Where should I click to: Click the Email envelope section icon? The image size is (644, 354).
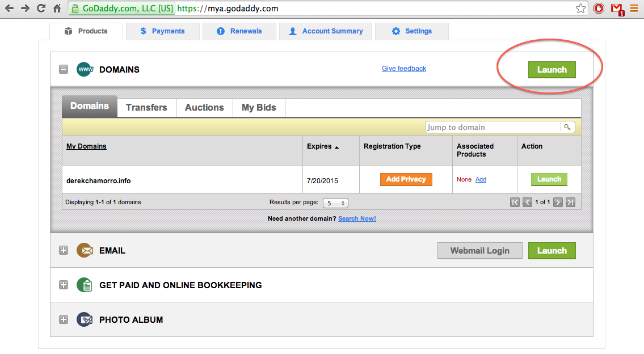click(85, 250)
